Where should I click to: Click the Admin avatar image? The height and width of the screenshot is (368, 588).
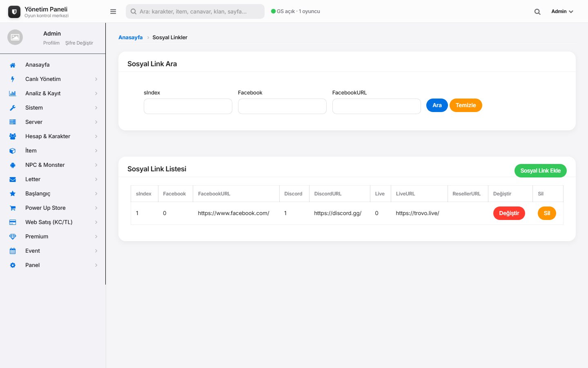point(15,37)
